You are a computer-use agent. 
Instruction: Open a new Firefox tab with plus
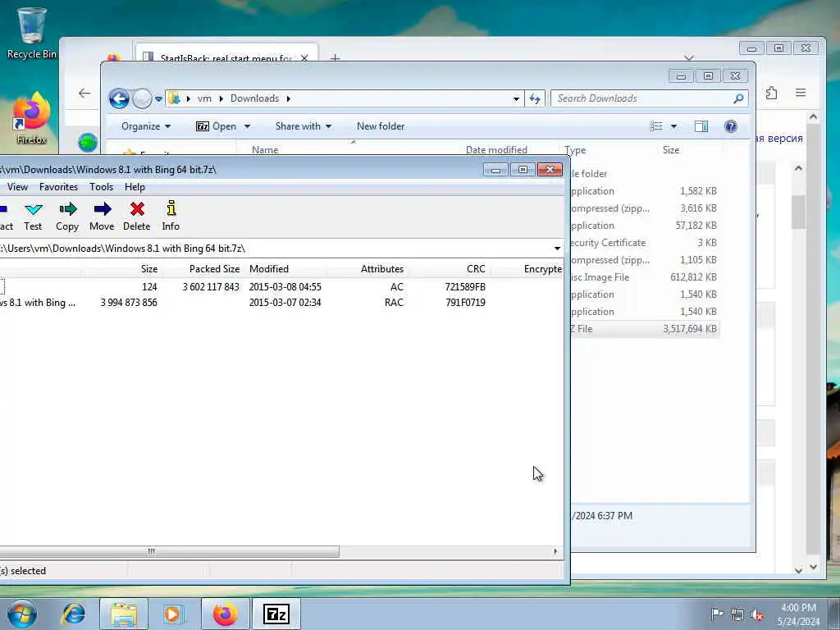336,57
